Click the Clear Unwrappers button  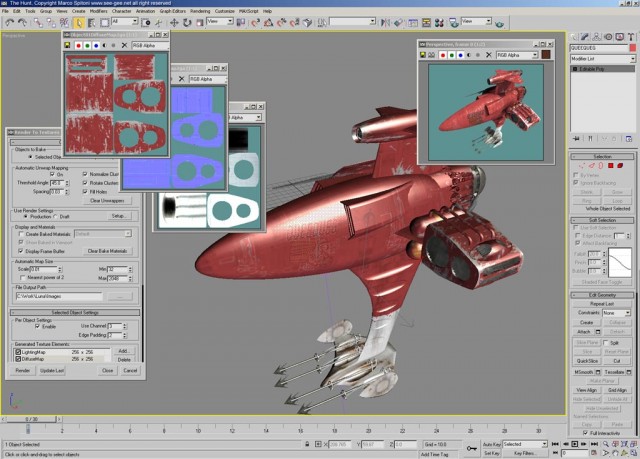tap(107, 201)
